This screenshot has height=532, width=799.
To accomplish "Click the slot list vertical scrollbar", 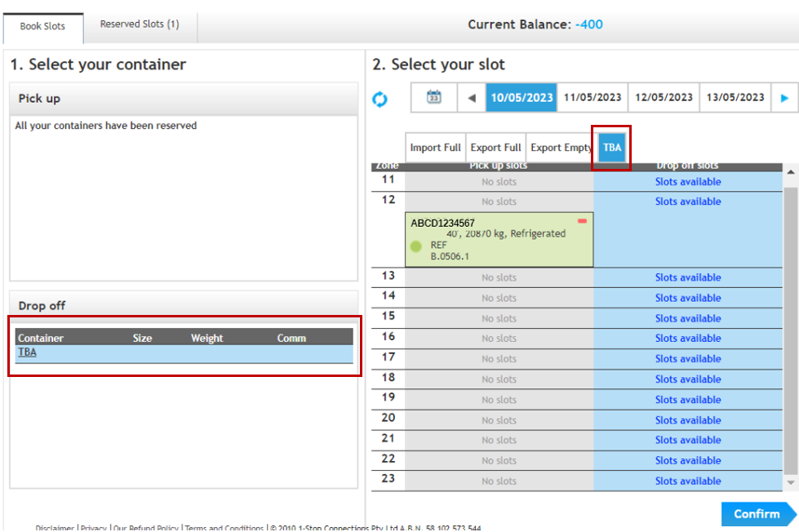I will tap(790, 326).
